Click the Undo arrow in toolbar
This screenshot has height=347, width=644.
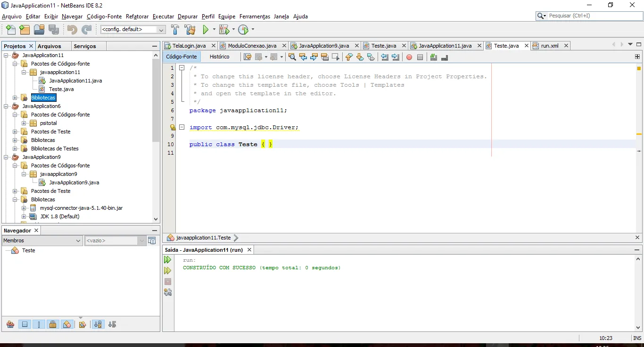[72, 30]
